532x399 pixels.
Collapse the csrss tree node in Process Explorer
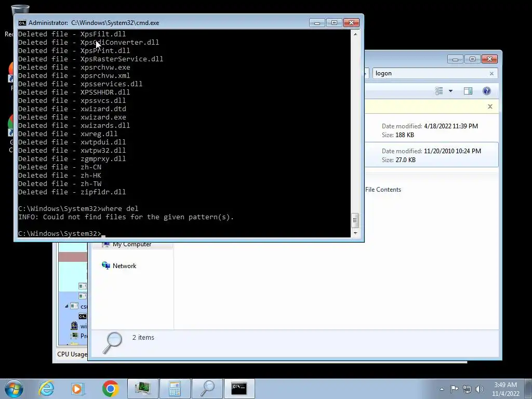(66, 306)
